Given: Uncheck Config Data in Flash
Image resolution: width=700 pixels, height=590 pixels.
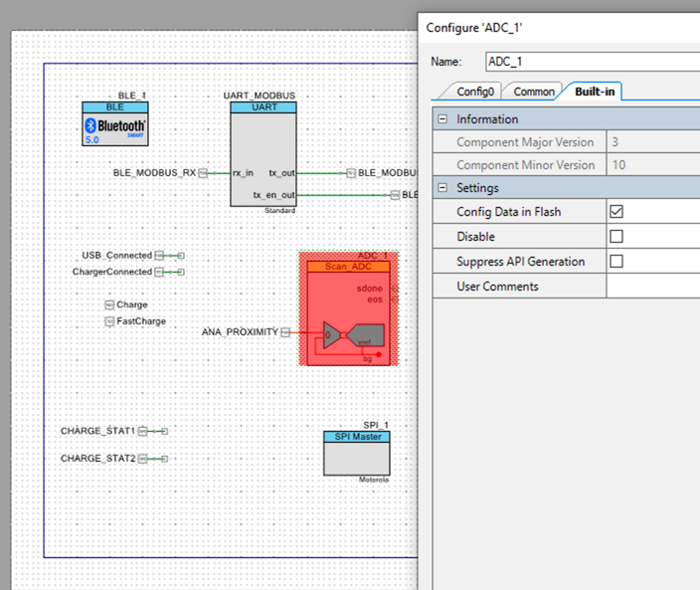Looking at the screenshot, I should click(616, 212).
